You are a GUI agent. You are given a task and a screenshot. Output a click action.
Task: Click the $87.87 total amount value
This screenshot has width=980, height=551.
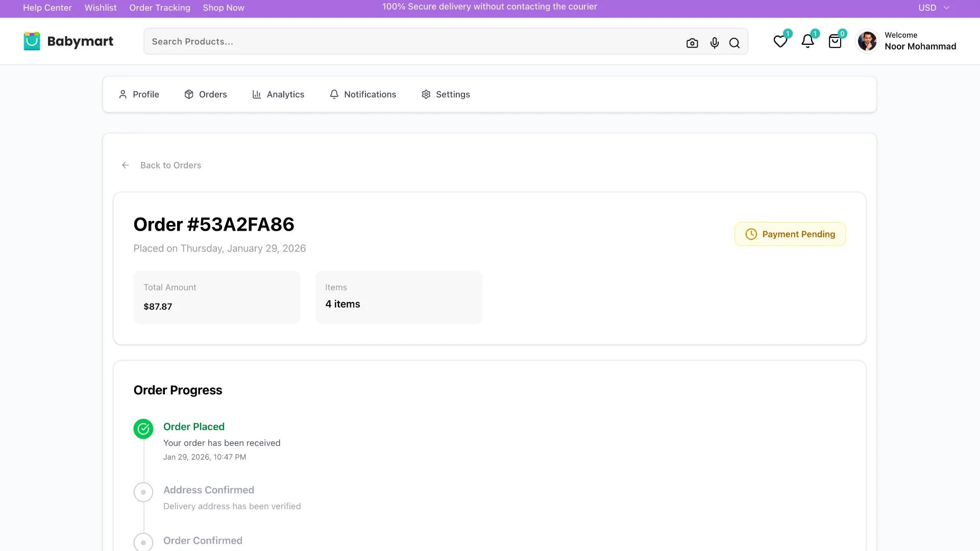(x=158, y=307)
